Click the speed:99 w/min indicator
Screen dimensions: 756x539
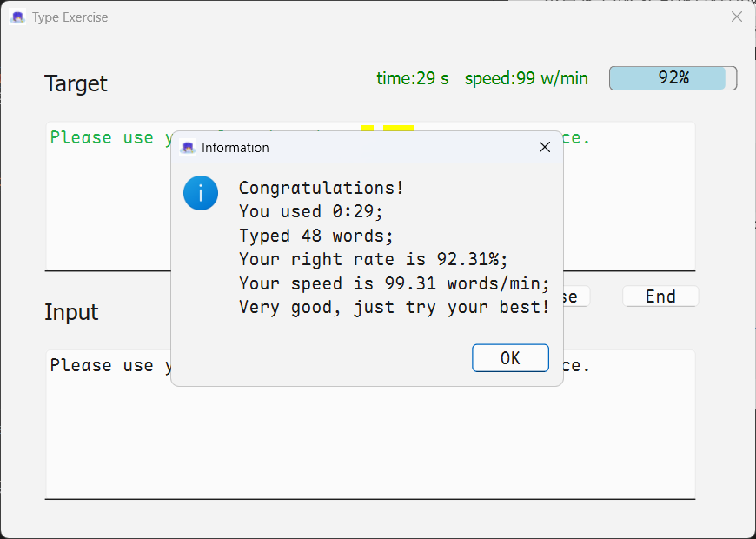[526, 78]
